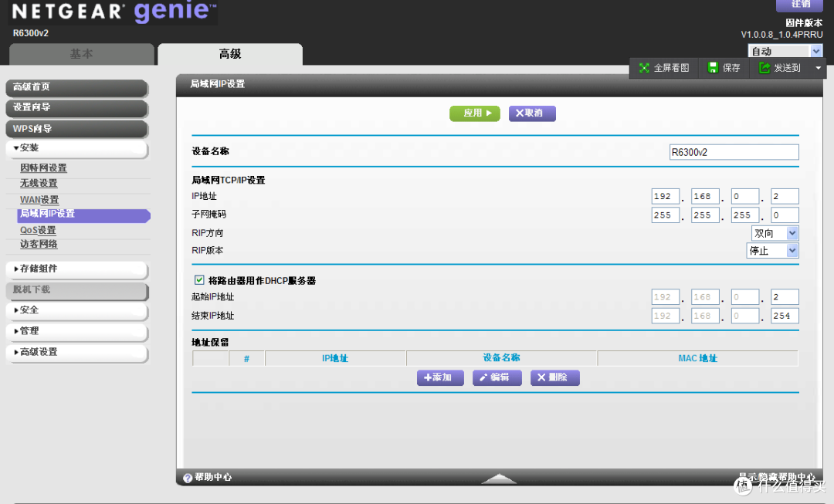Click the 设备名称 column header in table
834x504 pixels.
coord(502,358)
